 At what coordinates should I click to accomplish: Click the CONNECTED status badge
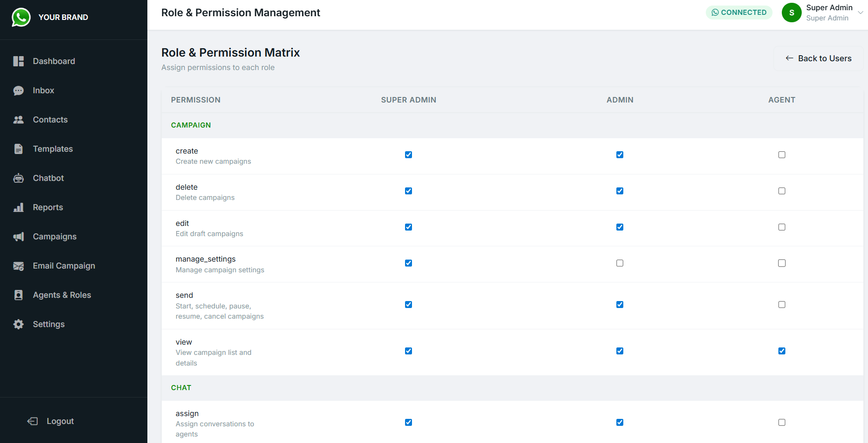[x=739, y=13]
